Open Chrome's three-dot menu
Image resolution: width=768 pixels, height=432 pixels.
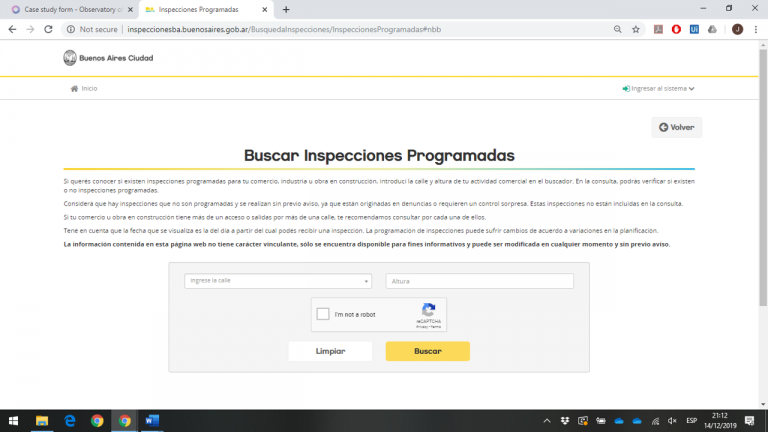755,30
